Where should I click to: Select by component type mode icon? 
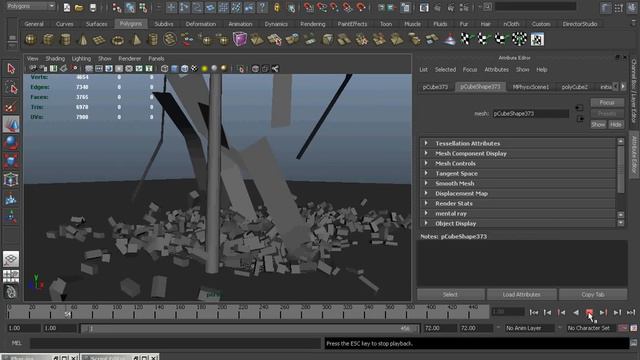[x=143, y=7]
